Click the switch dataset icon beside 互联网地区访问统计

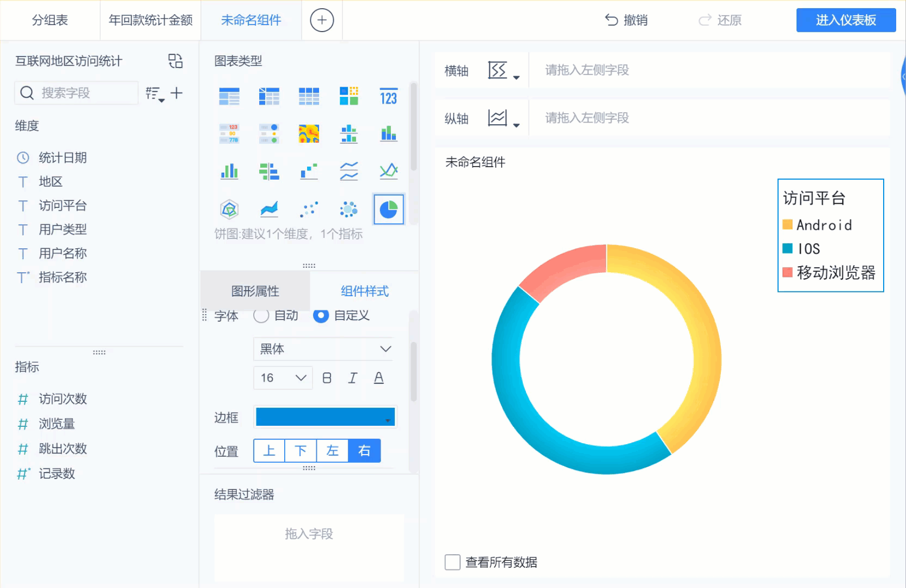tap(175, 61)
